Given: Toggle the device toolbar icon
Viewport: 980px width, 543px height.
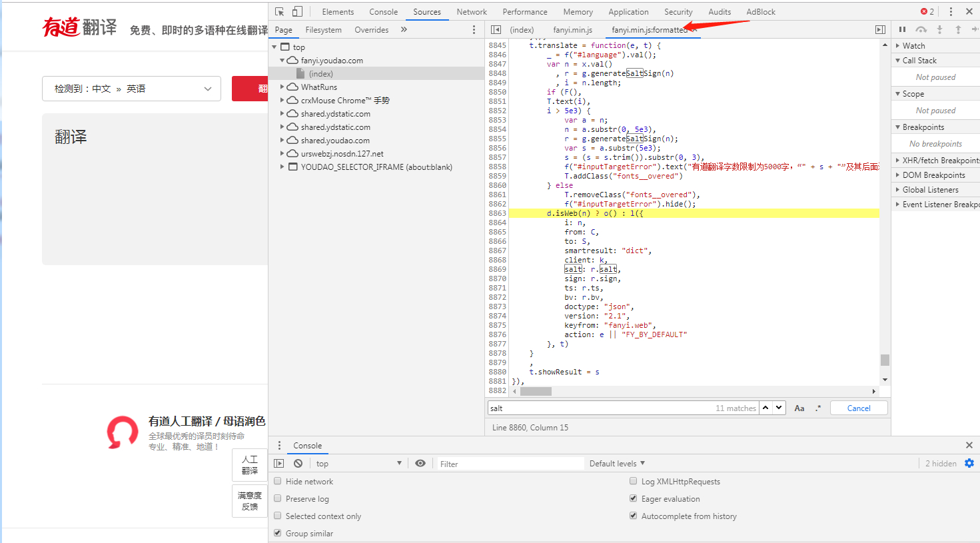Looking at the screenshot, I should [x=297, y=11].
